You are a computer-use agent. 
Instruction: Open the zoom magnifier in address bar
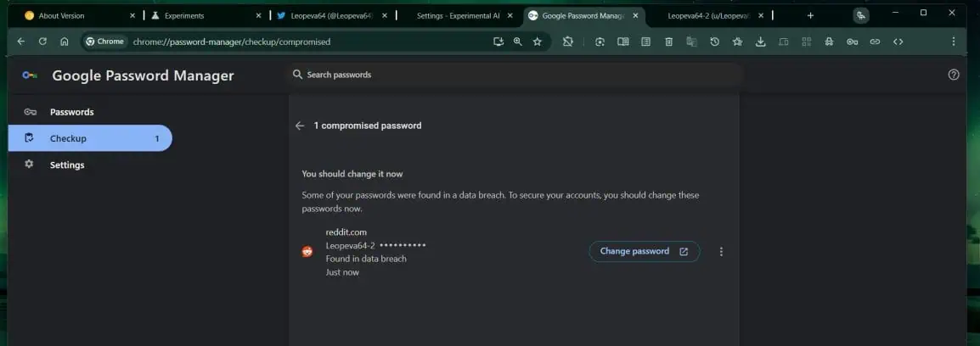517,42
